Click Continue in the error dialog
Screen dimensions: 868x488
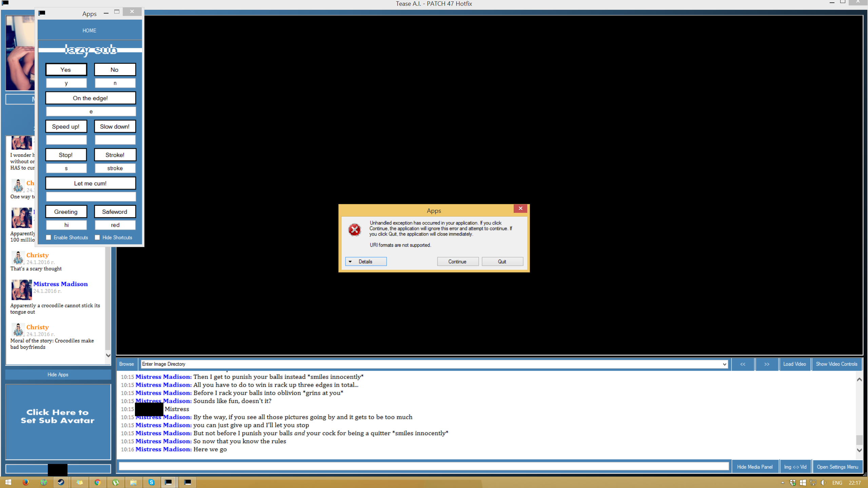(458, 261)
